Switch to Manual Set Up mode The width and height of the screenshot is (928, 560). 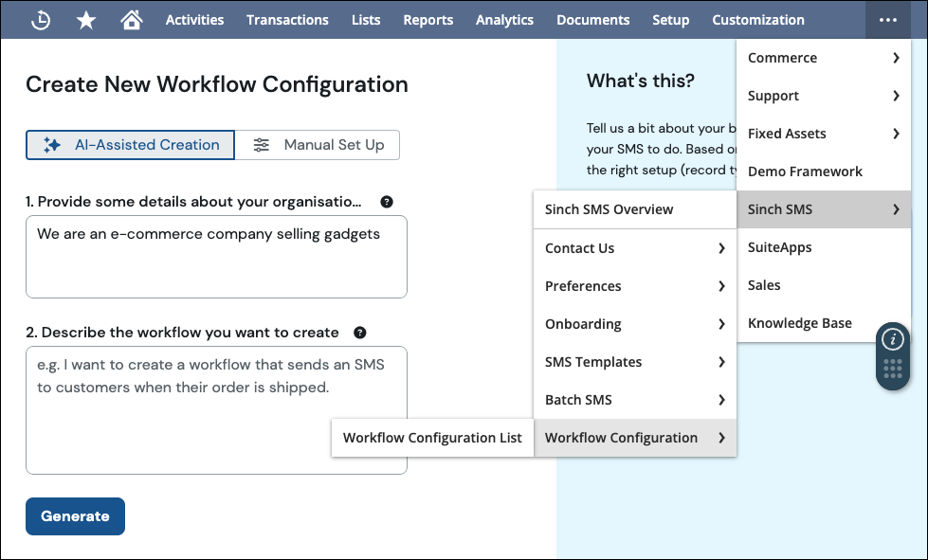coord(318,145)
